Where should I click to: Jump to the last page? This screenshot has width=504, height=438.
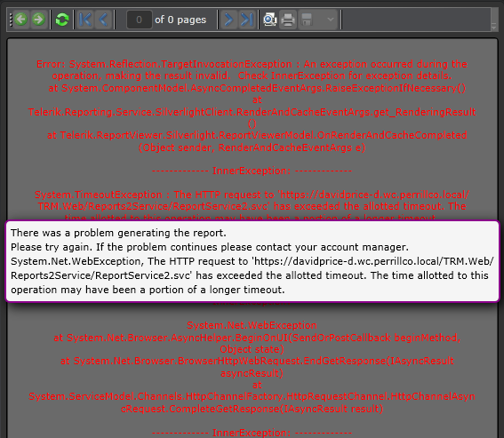point(247,20)
